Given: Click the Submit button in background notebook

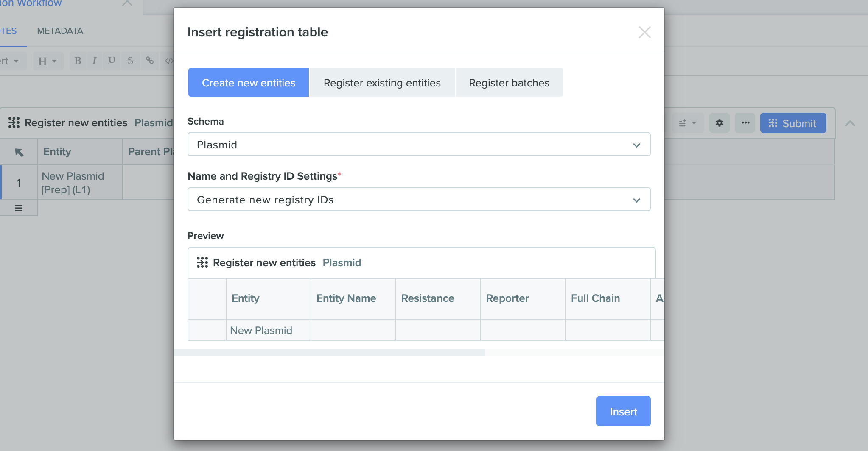Looking at the screenshot, I should [793, 123].
